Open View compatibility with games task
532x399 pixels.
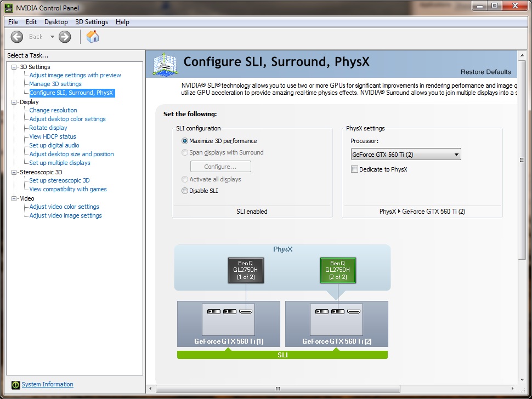pos(68,190)
